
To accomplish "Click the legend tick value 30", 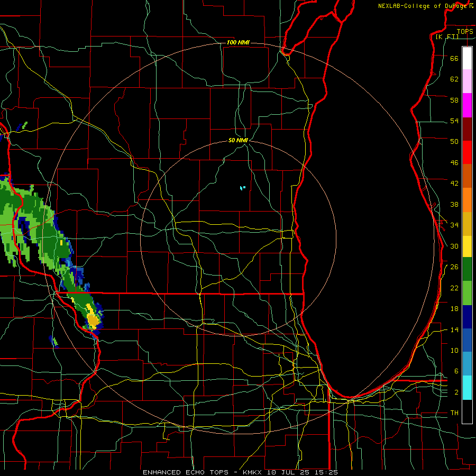I will [454, 246].
